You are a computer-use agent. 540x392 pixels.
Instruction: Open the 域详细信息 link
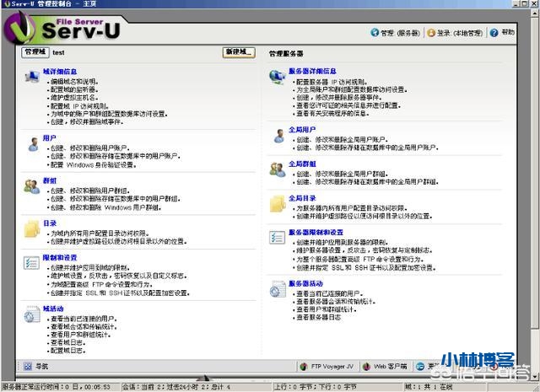(x=60, y=72)
